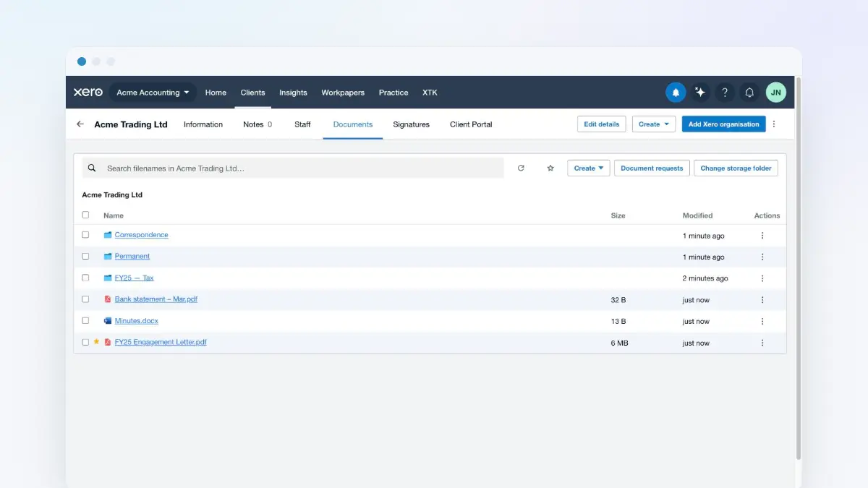868x488 pixels.
Task: Click Add Xero organisation button
Action: coord(723,124)
